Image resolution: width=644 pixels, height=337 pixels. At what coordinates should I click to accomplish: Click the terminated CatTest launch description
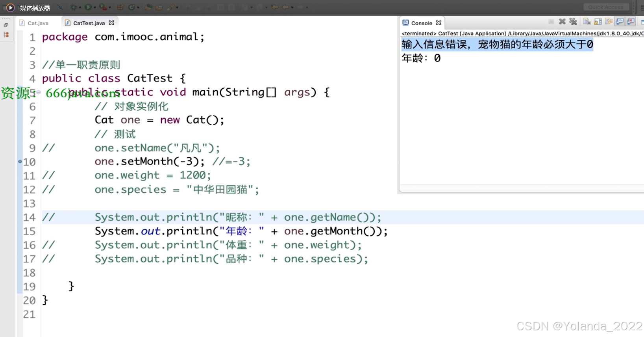pyautogui.click(x=522, y=34)
